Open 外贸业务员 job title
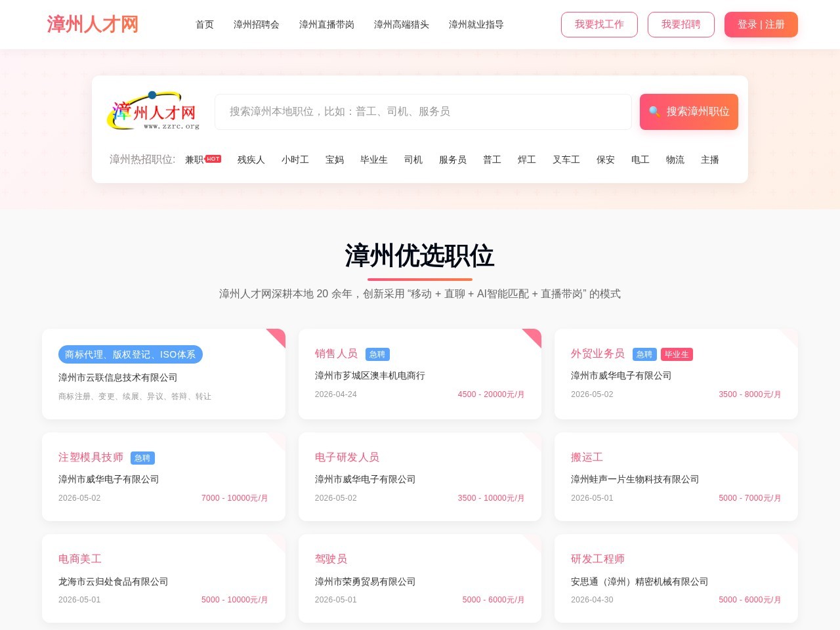 (598, 354)
